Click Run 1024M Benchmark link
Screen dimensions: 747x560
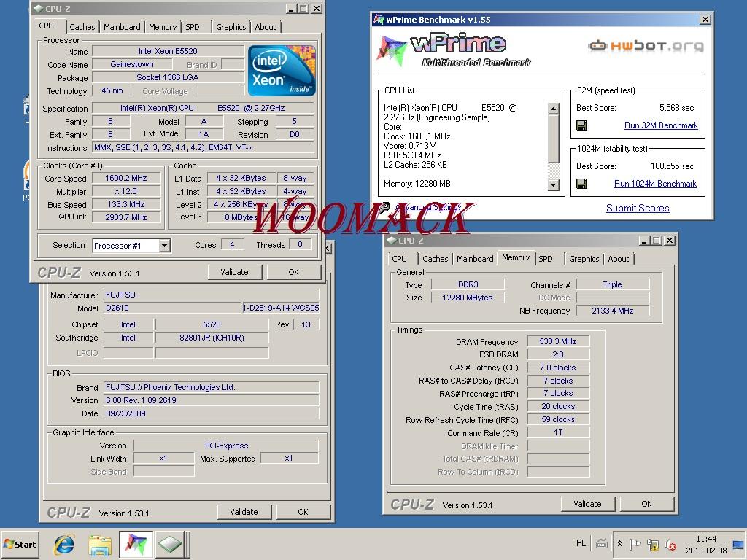point(655,183)
